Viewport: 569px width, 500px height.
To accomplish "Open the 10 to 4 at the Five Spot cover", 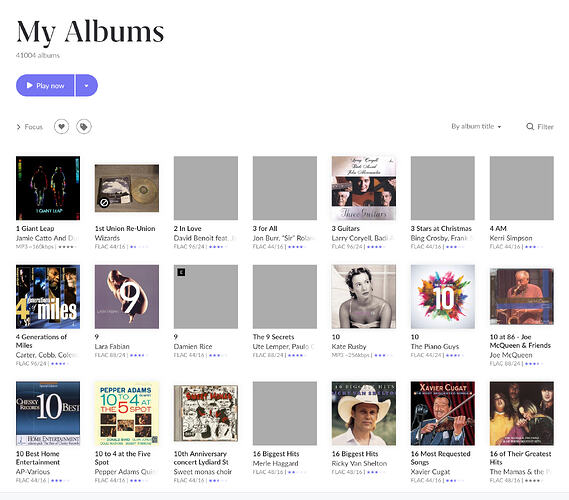I will [127, 413].
